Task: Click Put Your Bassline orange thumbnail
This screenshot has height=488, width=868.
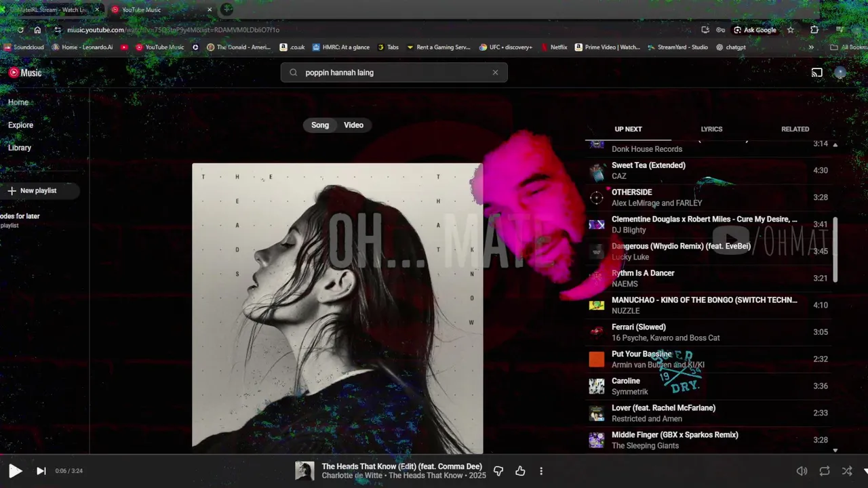Action: 597,359
